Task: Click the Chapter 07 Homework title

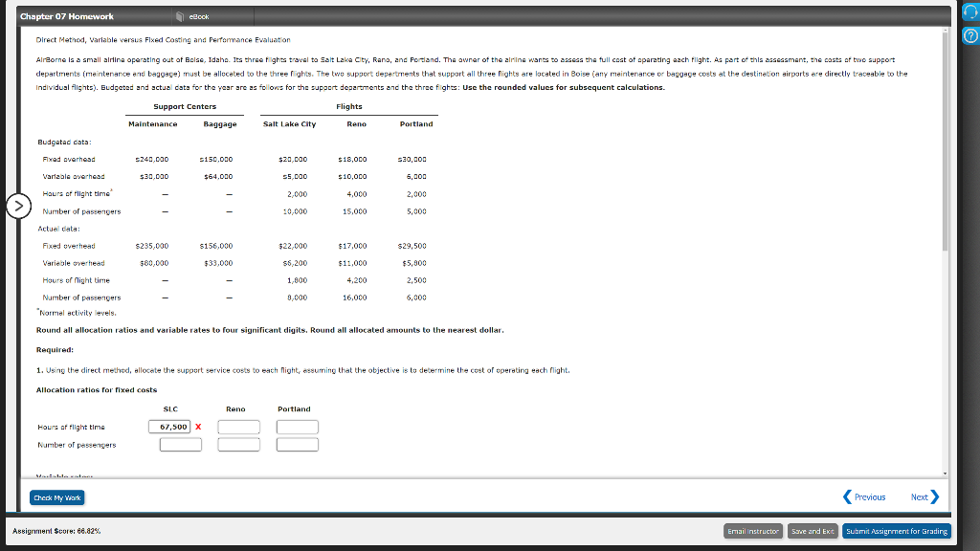Action: pyautogui.click(x=67, y=16)
